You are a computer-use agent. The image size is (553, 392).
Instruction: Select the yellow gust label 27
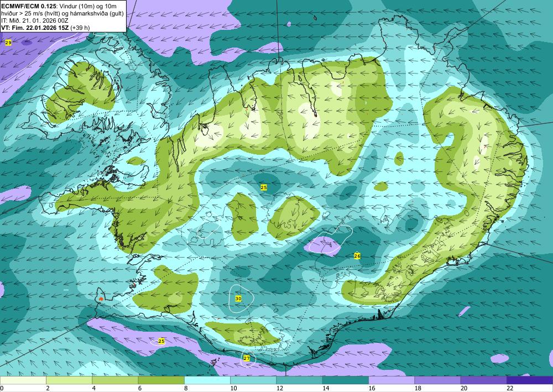coord(247,358)
